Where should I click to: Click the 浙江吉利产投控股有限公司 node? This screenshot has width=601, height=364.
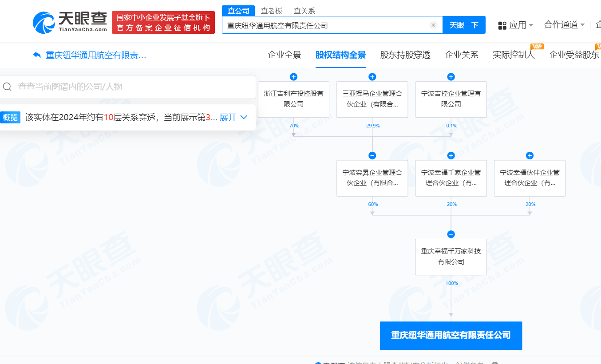point(293,99)
